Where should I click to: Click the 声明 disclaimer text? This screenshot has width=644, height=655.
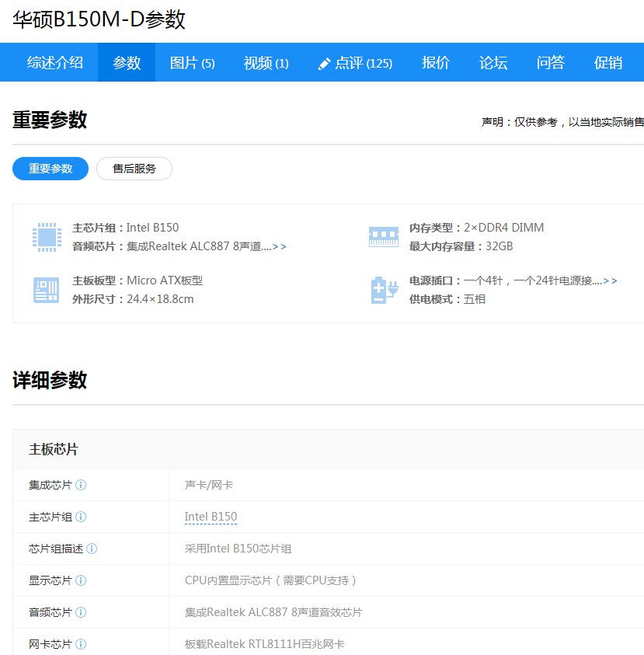[x=562, y=122]
